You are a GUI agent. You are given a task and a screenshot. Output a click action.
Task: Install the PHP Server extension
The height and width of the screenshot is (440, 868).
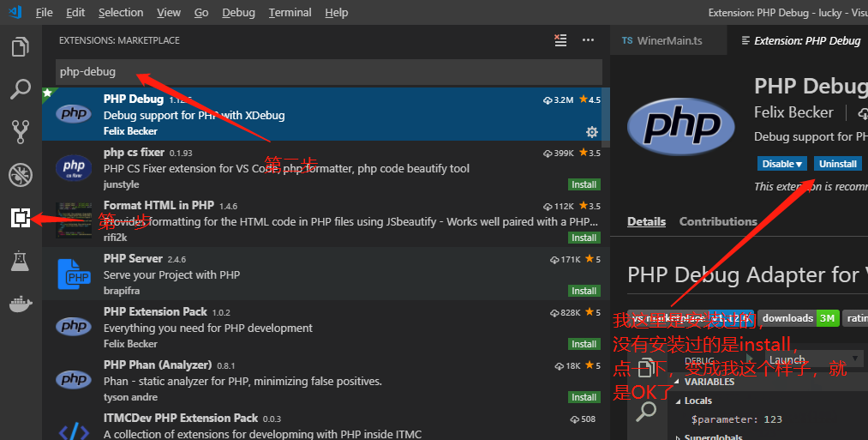(584, 291)
